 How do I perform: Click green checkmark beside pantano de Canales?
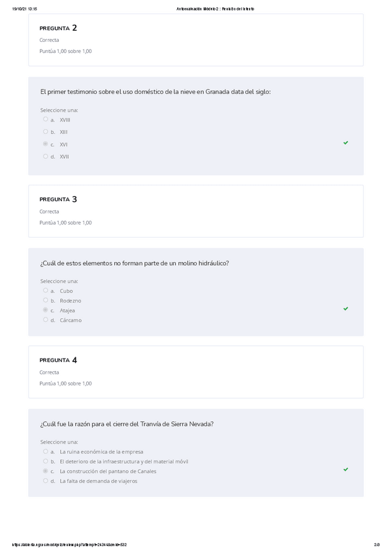(x=346, y=469)
